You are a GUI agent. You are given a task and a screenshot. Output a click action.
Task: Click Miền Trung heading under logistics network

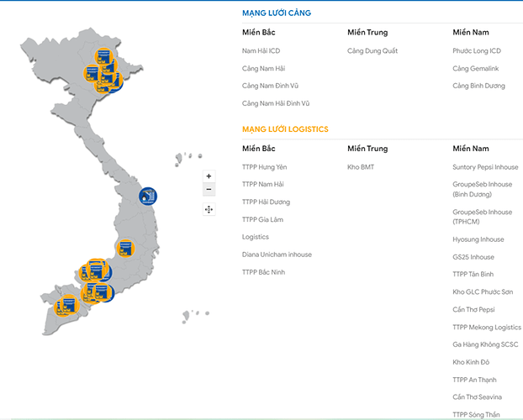point(367,149)
